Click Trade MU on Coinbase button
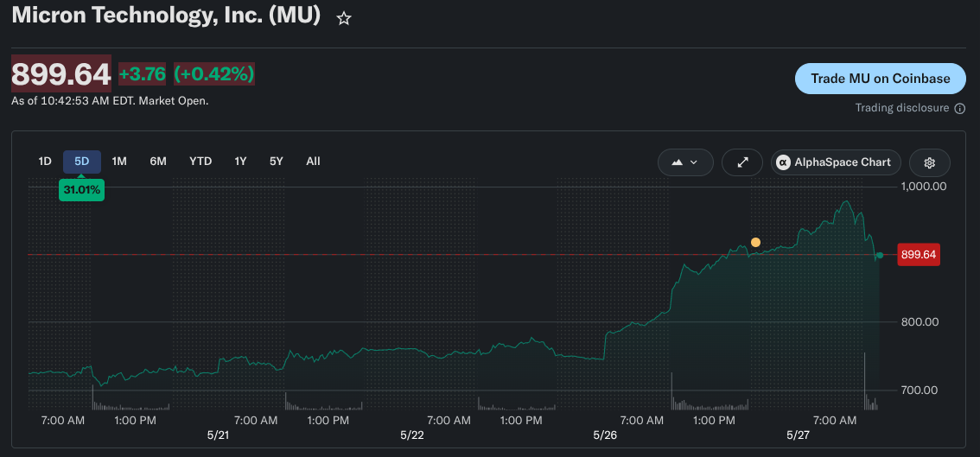Screen dimensions: 980x457 pos(880,79)
